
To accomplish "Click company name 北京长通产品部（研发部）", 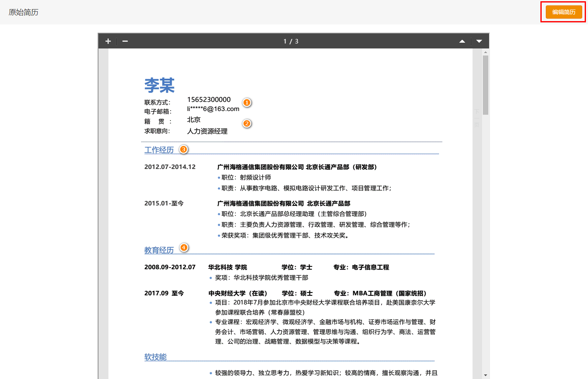I will 341,167.
